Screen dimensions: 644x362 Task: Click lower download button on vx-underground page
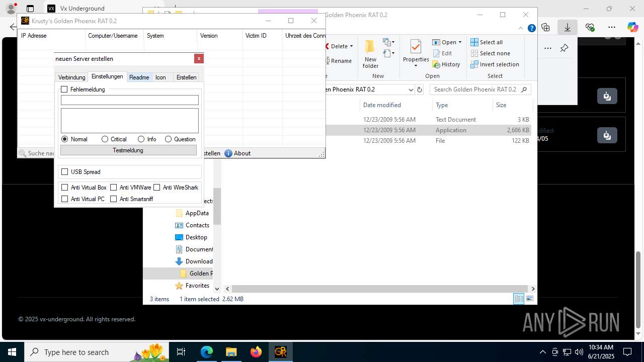607,135
